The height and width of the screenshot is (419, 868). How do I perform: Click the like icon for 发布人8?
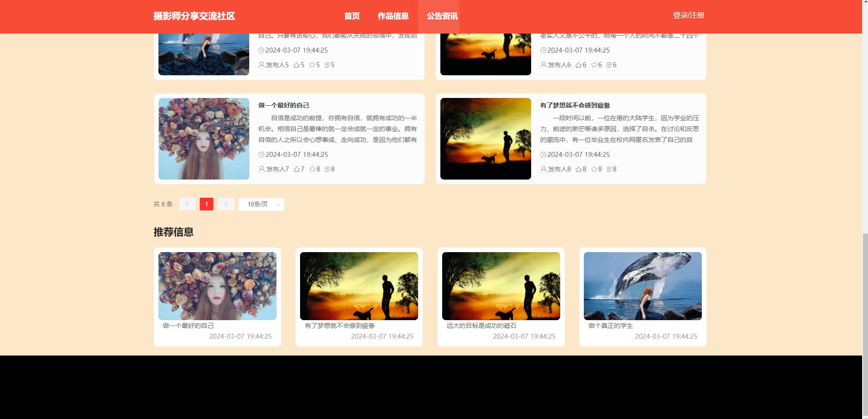578,169
